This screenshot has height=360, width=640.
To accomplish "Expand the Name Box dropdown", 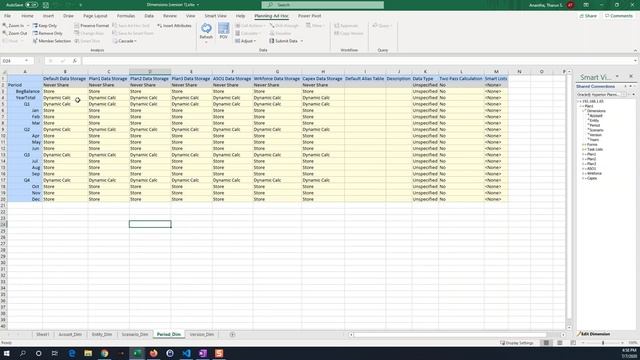I will pyautogui.click(x=27, y=61).
